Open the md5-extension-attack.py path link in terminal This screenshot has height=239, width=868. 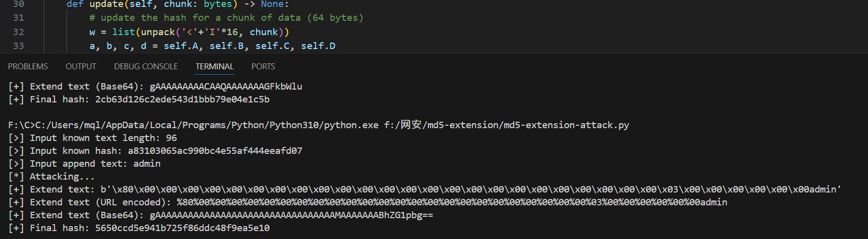[x=506, y=125]
